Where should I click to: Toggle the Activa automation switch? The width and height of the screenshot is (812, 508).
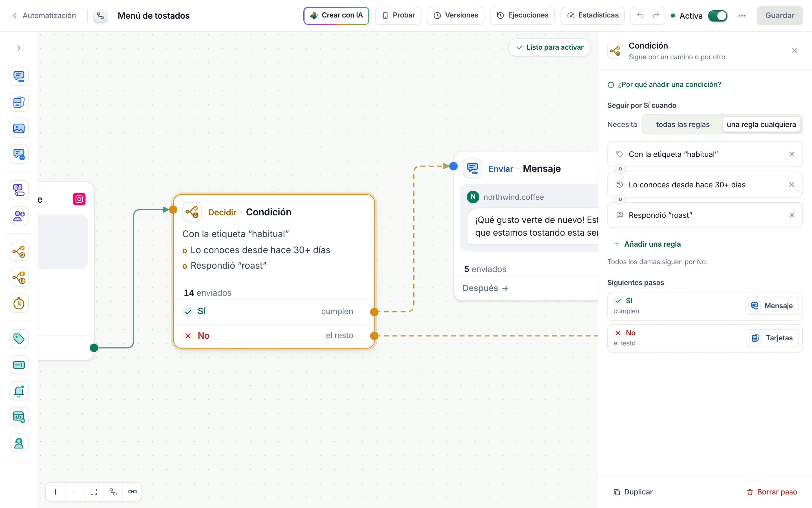point(718,16)
